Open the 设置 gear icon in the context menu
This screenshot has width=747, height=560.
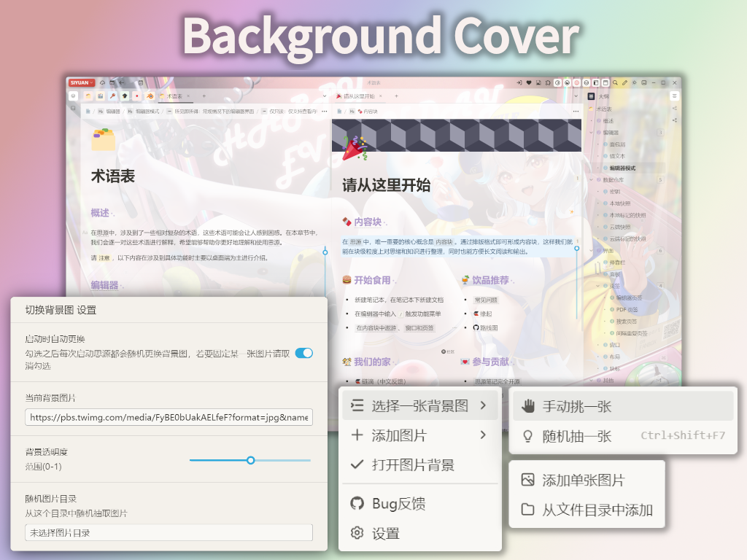point(357,534)
